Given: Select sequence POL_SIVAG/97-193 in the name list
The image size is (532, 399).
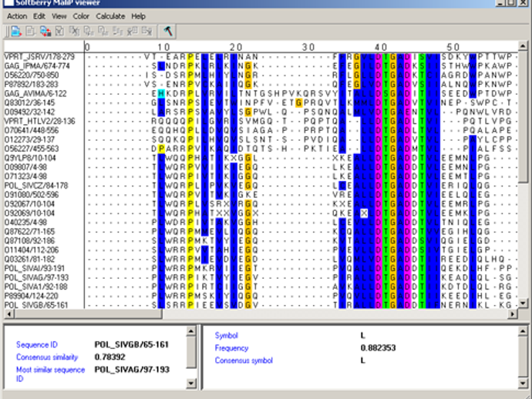Looking at the screenshot, I should point(36,277).
